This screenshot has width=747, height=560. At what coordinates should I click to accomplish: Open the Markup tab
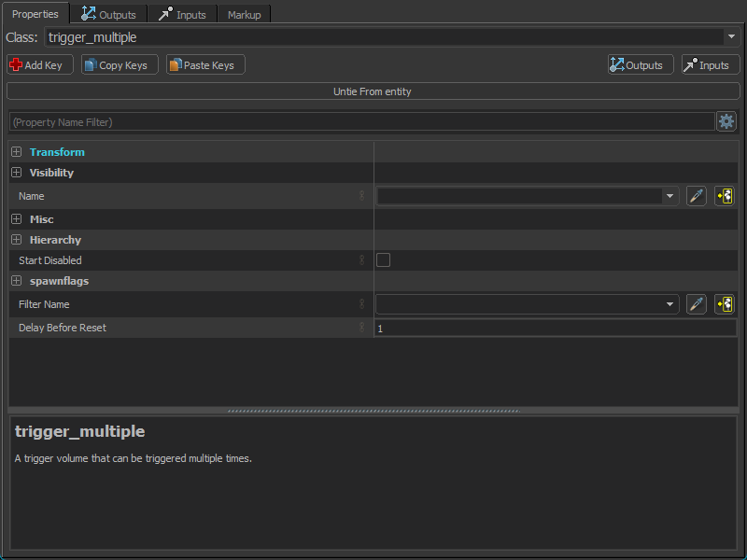[x=244, y=14]
